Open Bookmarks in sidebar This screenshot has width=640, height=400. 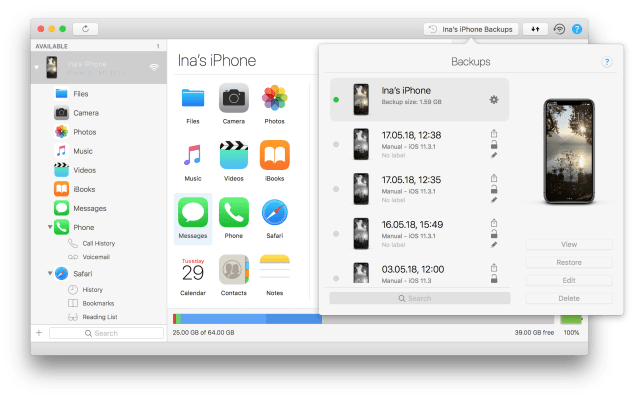coord(99,303)
